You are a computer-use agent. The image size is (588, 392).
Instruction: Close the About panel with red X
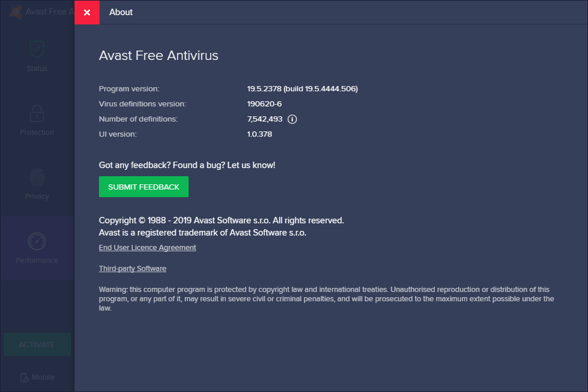(x=87, y=12)
